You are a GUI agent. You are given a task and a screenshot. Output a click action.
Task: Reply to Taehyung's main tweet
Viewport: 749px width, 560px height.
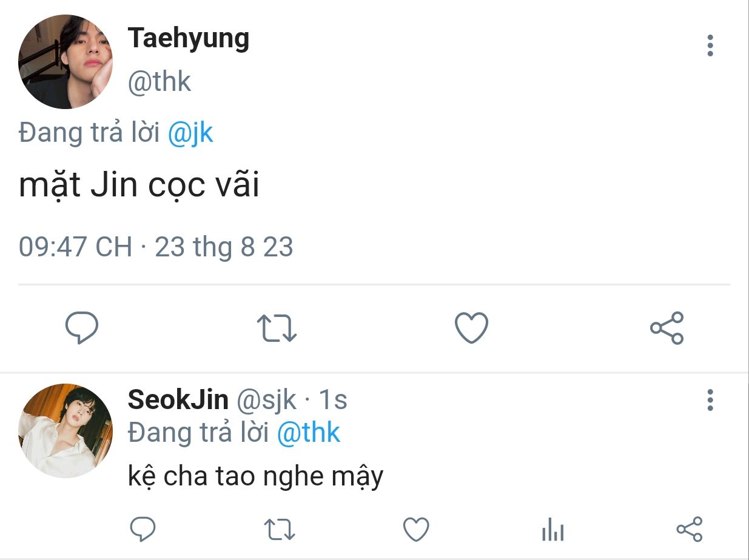82,328
